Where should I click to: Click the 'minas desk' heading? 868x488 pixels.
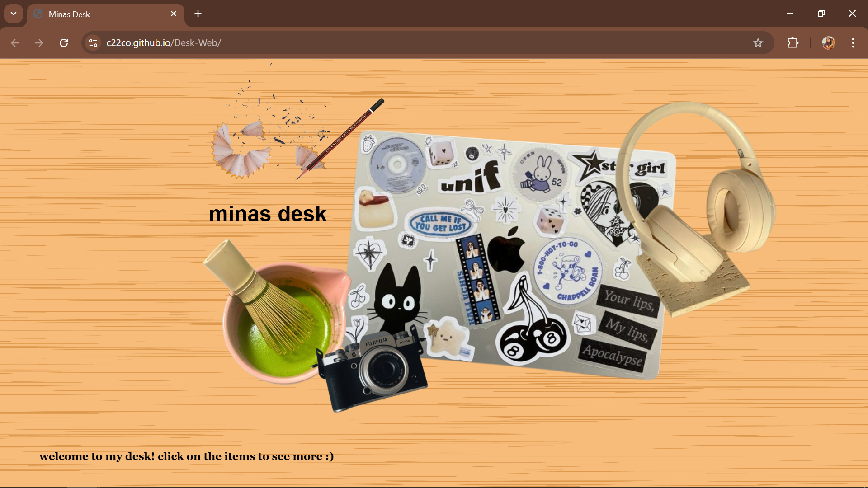(x=268, y=214)
